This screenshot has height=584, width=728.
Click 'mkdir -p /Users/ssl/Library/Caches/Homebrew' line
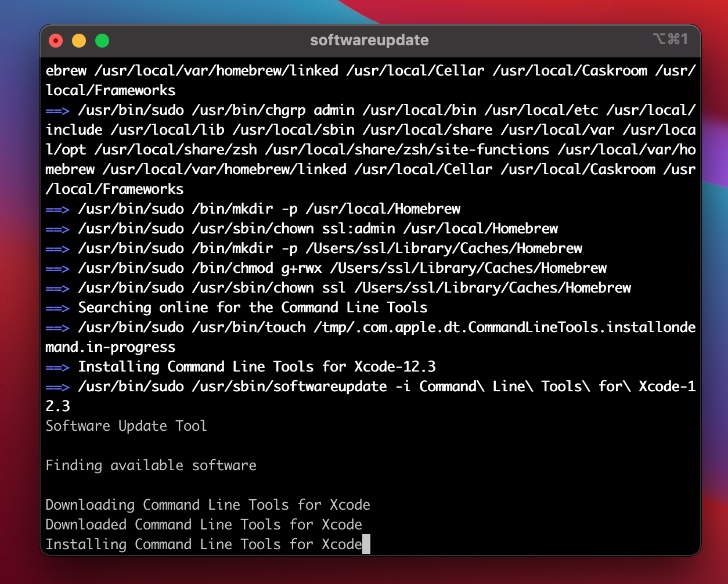point(330,248)
